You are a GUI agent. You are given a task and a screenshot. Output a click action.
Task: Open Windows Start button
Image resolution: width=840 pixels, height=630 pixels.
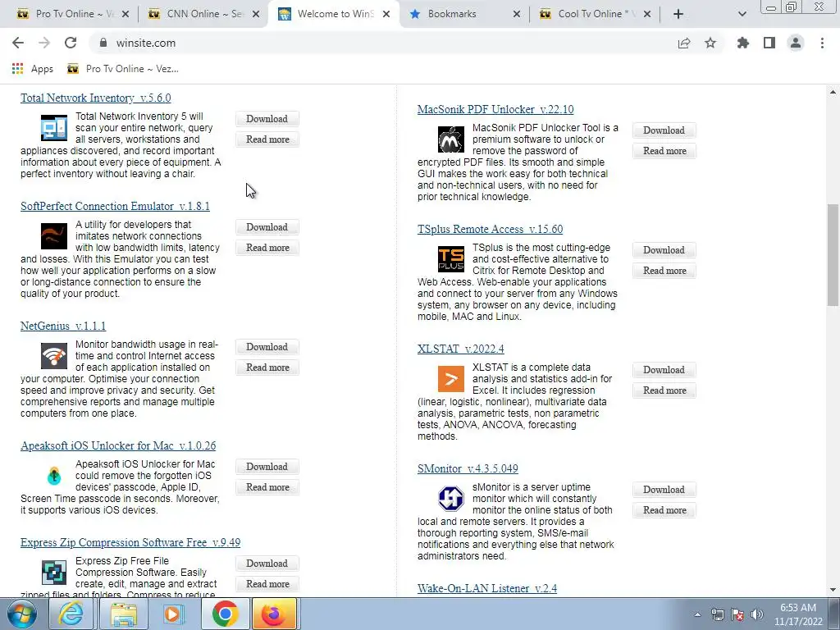(21, 614)
